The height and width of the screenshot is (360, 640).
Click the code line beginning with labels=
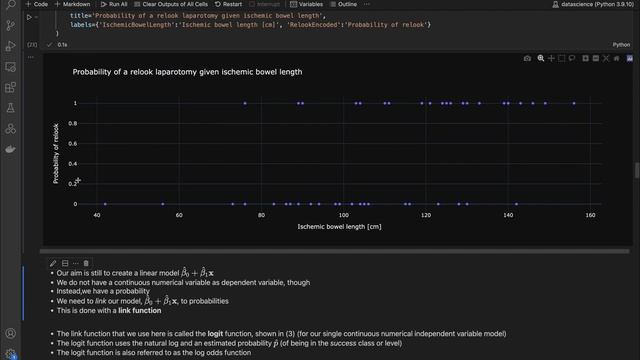(250, 25)
